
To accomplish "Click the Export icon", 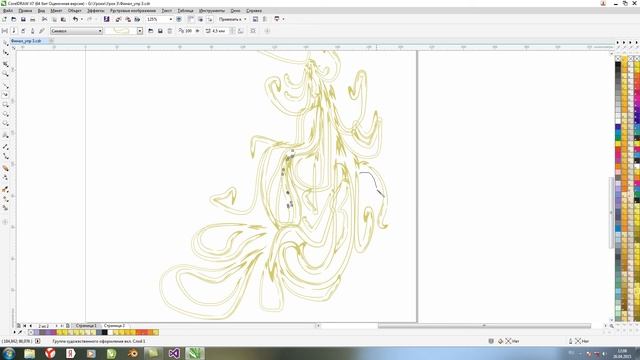I will coord(128,19).
